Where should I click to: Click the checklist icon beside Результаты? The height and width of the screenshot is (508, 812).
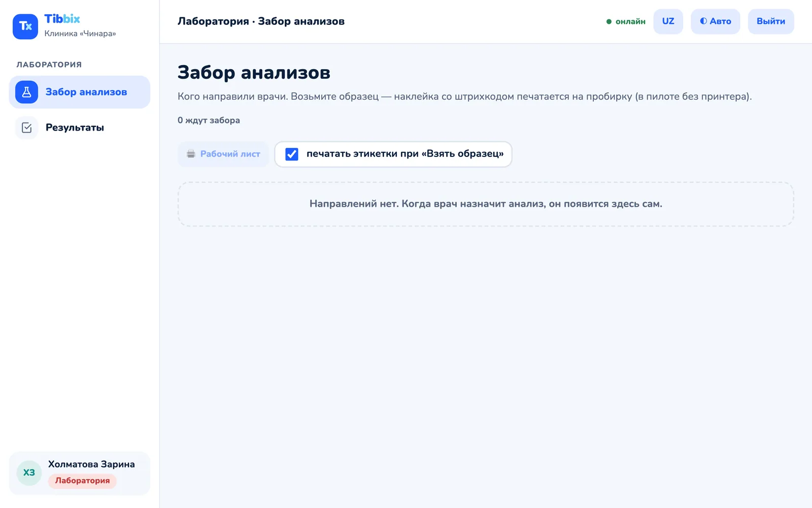pyautogui.click(x=27, y=128)
